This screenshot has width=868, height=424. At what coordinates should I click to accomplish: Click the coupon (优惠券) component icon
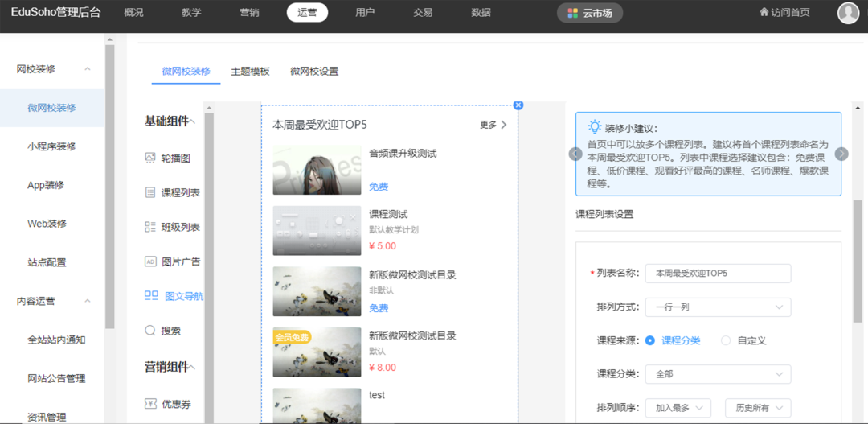(150, 404)
